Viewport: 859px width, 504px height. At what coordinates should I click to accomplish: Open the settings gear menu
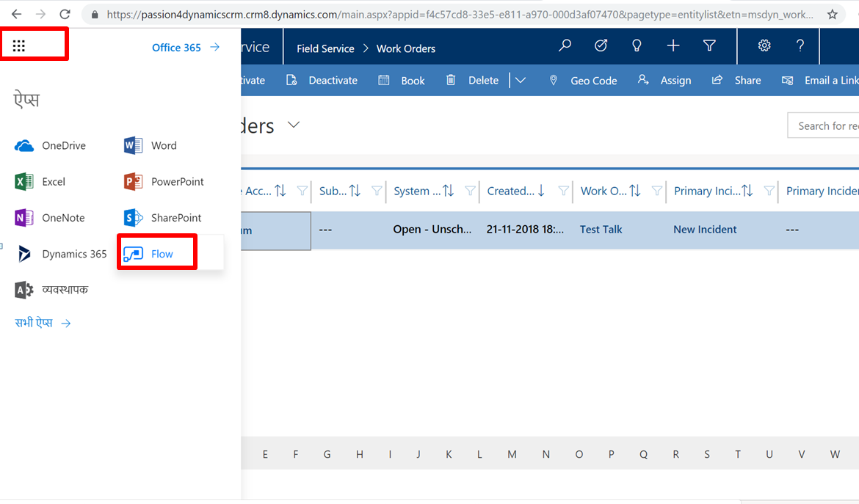pyautogui.click(x=764, y=46)
